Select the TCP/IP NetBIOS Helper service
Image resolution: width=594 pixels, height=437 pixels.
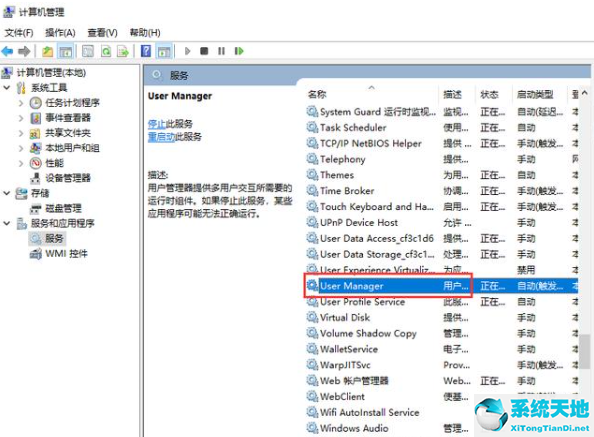point(442,144)
